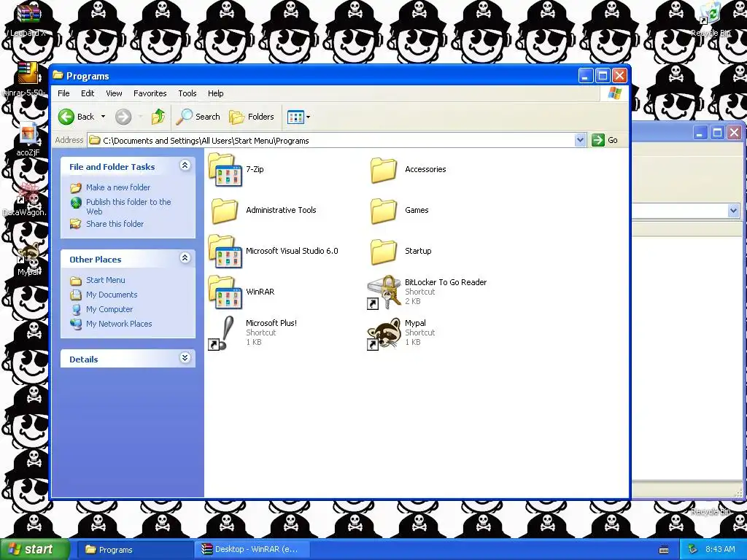Open the View menu

click(x=114, y=93)
